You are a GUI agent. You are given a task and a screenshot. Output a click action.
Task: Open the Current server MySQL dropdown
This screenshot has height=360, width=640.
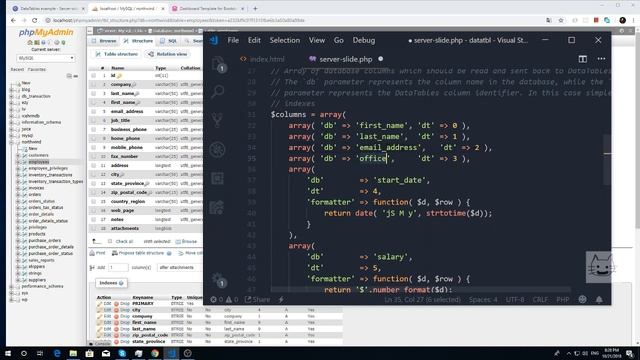46,58
